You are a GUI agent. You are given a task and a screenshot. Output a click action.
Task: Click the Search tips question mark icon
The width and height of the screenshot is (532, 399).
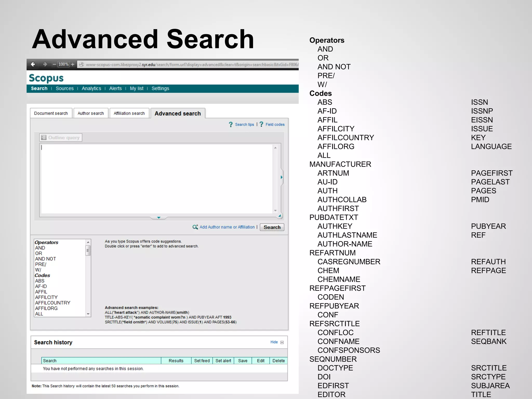(x=231, y=124)
